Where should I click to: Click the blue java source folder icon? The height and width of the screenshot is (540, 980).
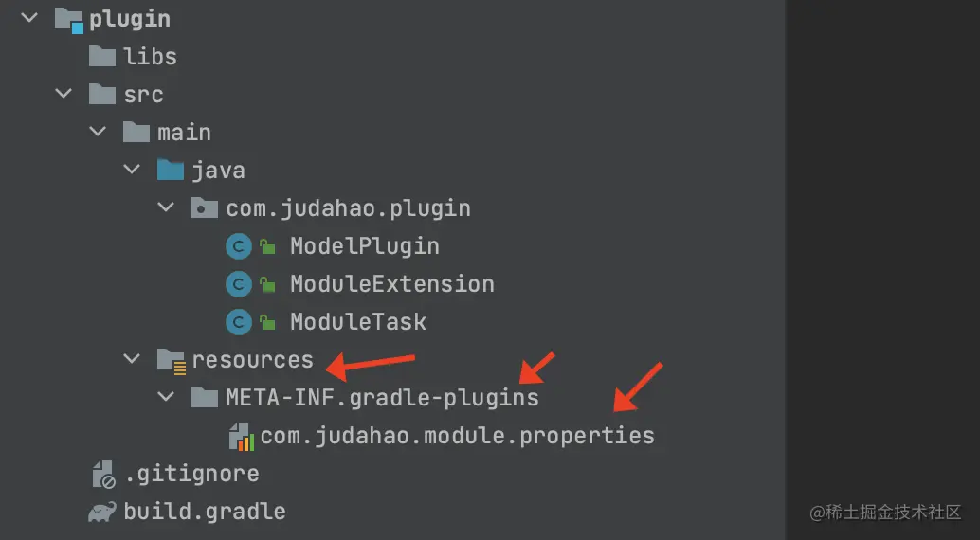click(170, 170)
